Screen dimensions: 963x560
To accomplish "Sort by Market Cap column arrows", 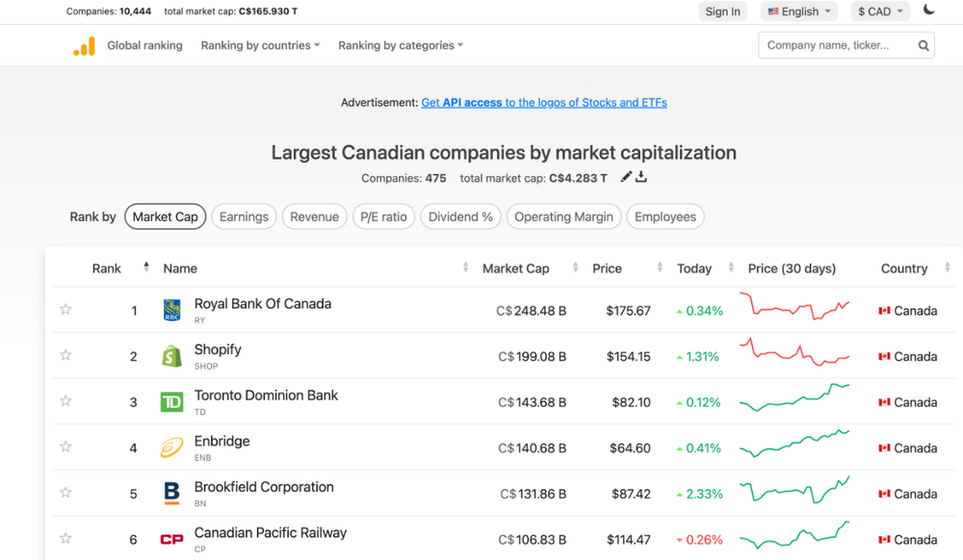I will (576, 267).
